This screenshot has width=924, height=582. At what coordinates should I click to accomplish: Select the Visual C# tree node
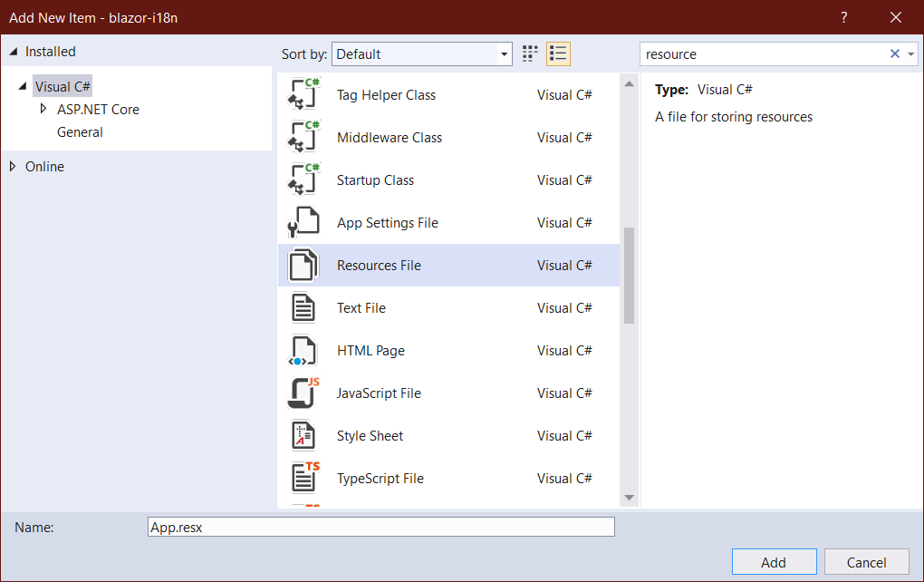pos(63,87)
